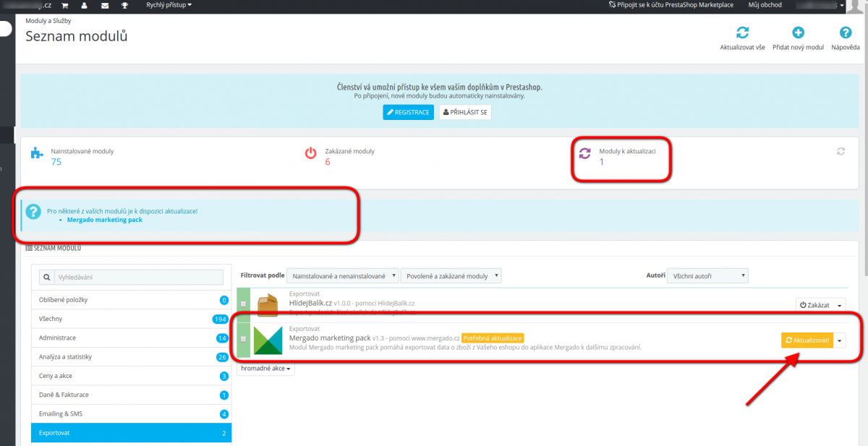Screen dimensions: 868x446
Task: Click the Vyhledávání module search field
Action: (x=137, y=277)
